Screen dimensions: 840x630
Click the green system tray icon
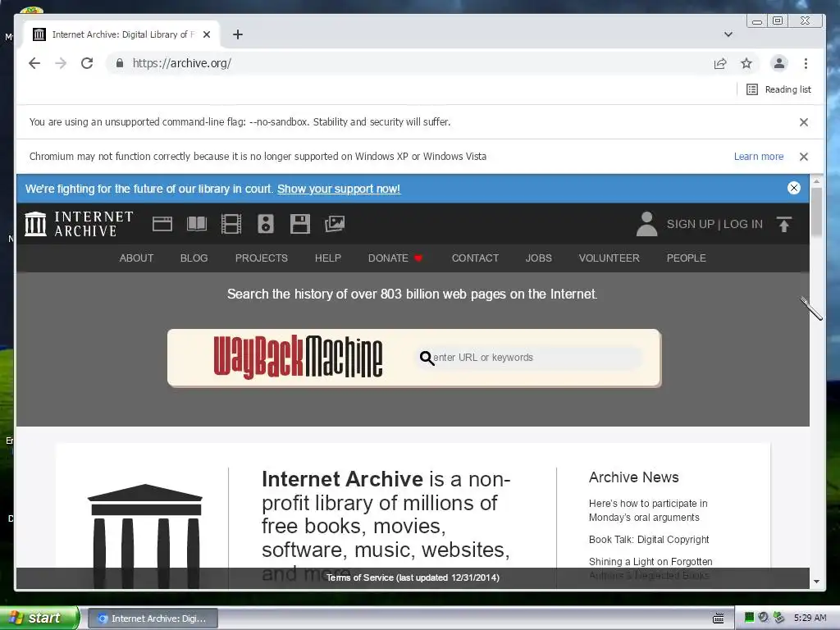(749, 618)
